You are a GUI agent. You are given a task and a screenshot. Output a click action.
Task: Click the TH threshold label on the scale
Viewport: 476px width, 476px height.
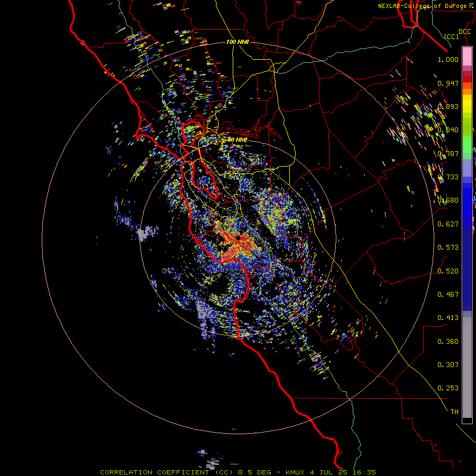click(x=454, y=412)
